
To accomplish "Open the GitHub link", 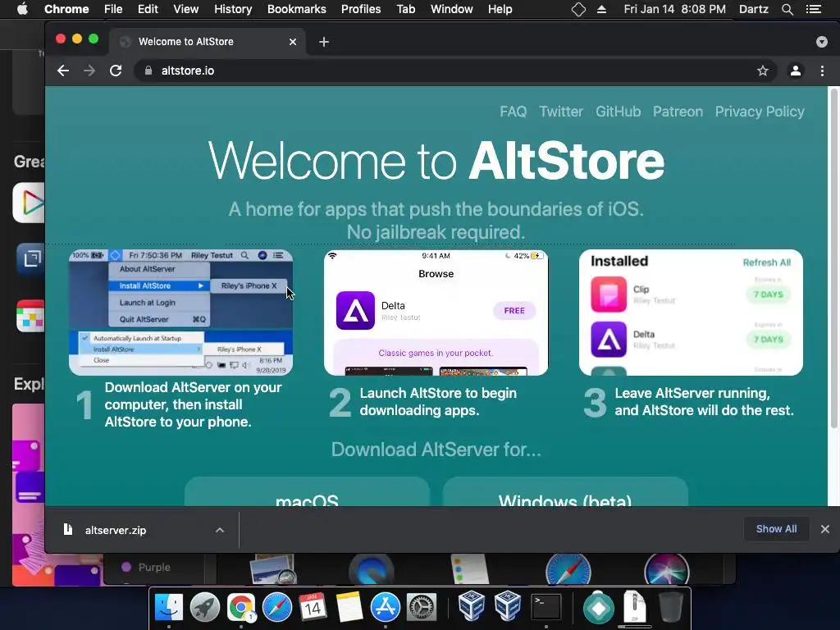I will click(x=619, y=112).
